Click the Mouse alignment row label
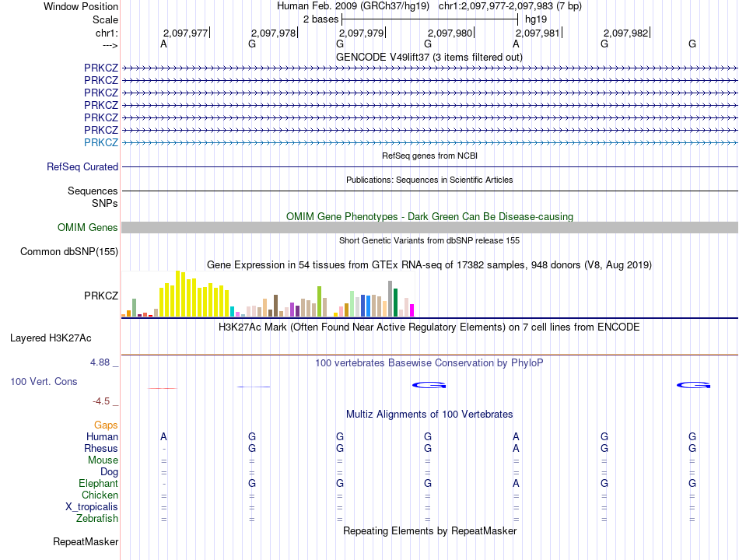The height and width of the screenshot is (560, 739). (x=103, y=460)
